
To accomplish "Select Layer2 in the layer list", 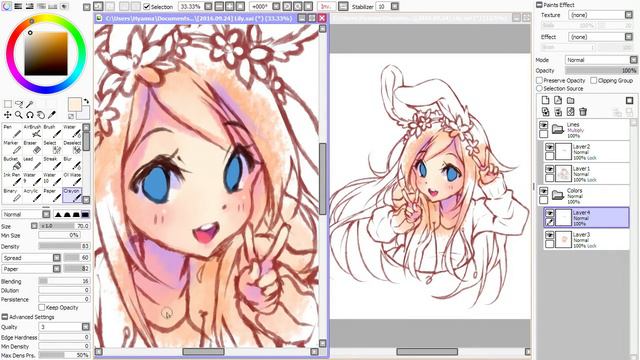I will [x=586, y=151].
